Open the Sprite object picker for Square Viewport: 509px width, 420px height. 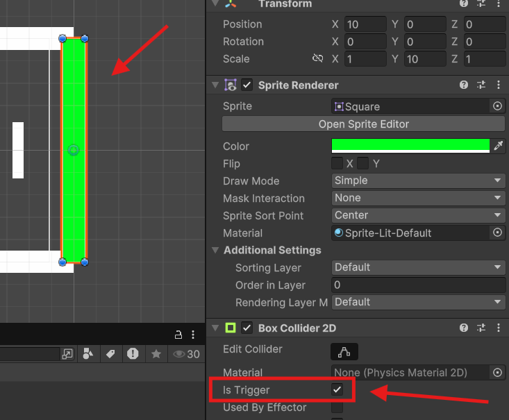(497, 106)
